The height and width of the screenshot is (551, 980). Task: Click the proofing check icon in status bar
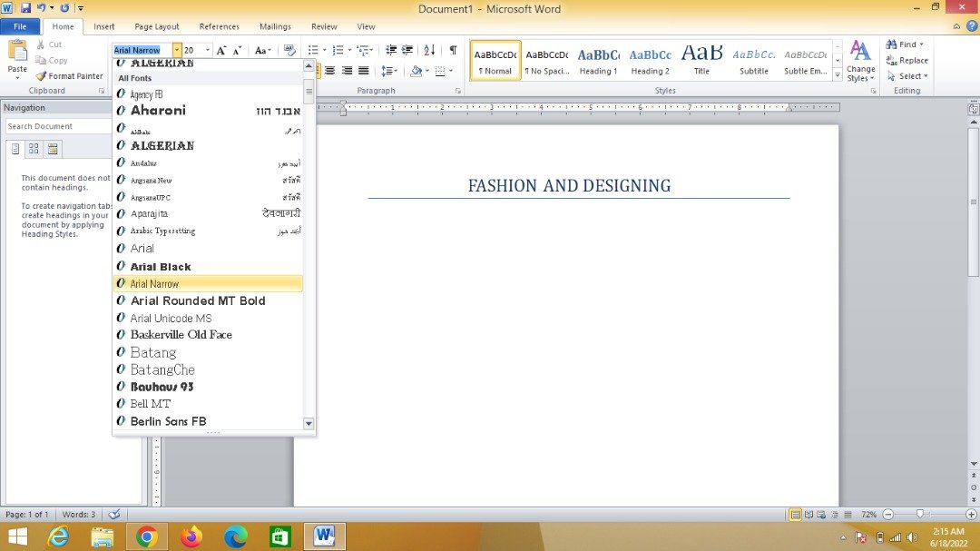click(x=114, y=514)
